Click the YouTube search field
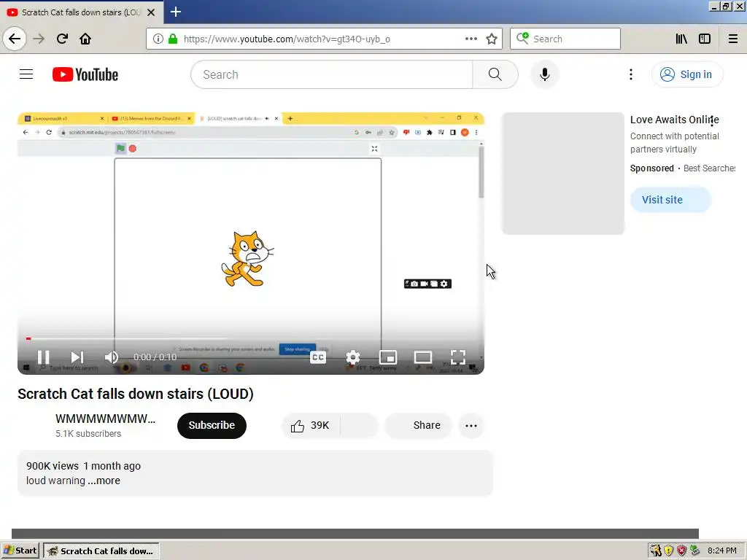747x560 pixels. coord(332,74)
